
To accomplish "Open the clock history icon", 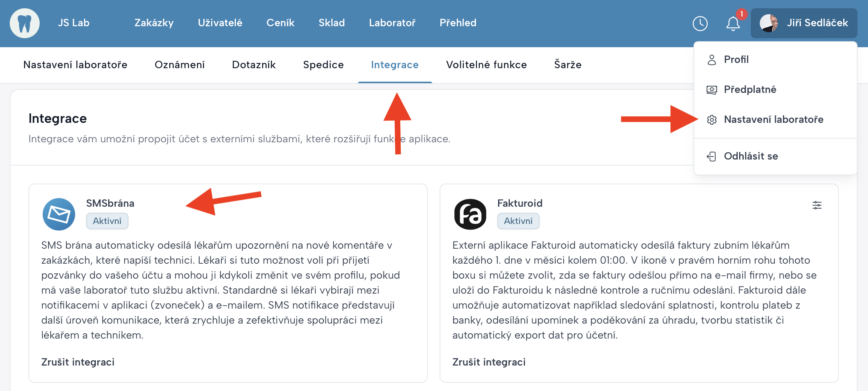I will 700,23.
